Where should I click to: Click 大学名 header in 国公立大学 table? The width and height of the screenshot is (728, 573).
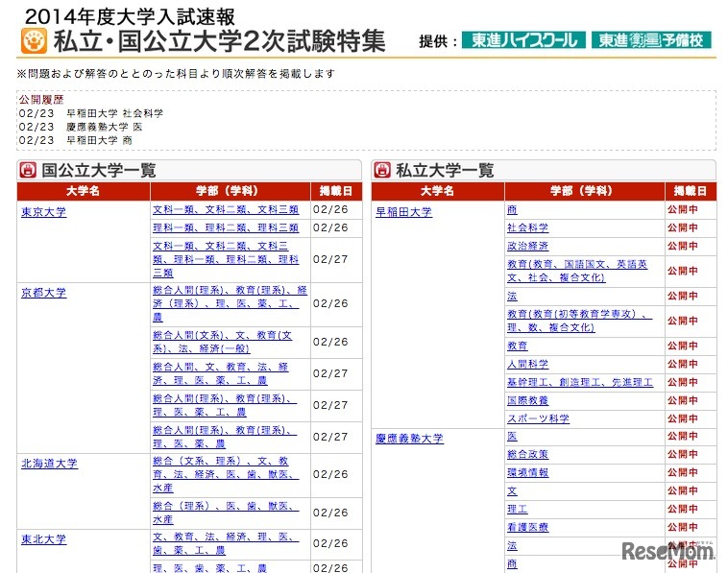(x=84, y=191)
